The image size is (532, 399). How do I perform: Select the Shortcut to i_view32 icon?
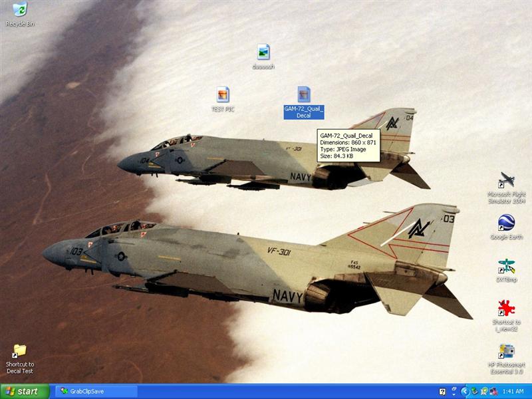507,308
